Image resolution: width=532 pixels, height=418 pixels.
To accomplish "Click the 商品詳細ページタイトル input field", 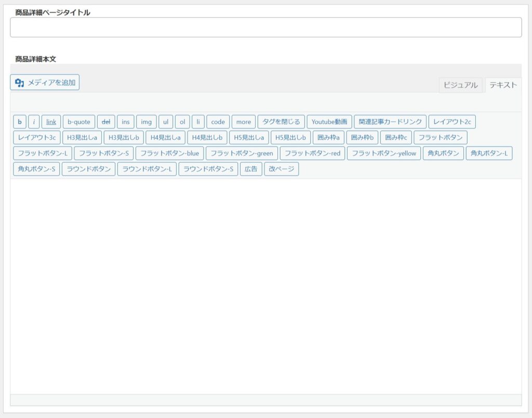I will coord(265,28).
